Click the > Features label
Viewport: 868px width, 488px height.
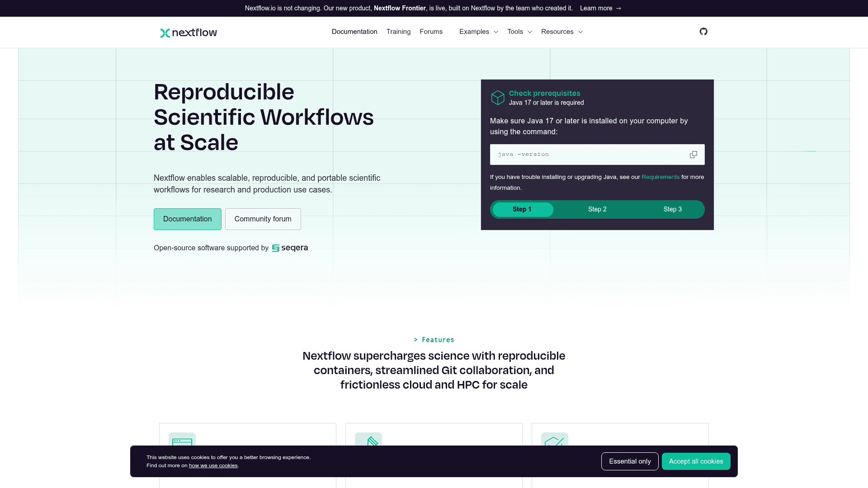click(x=434, y=340)
